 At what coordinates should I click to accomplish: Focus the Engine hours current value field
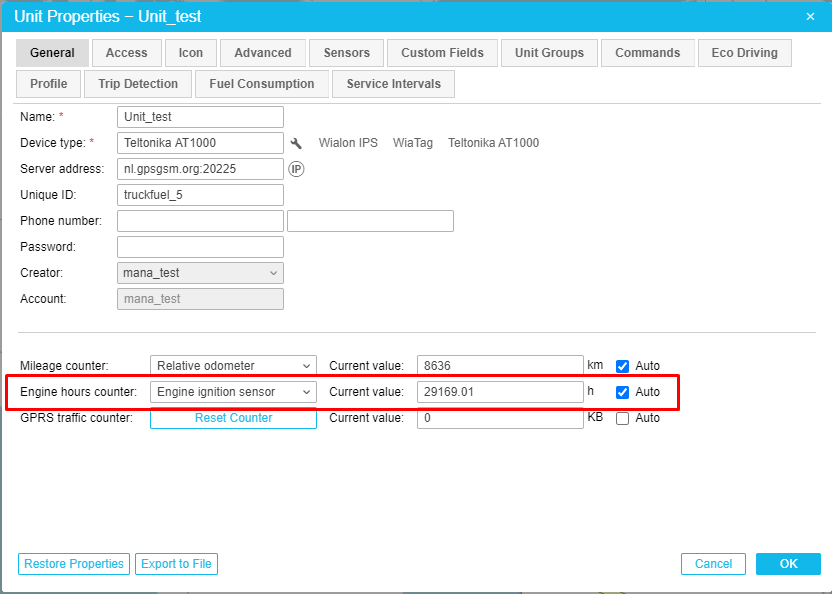(499, 392)
